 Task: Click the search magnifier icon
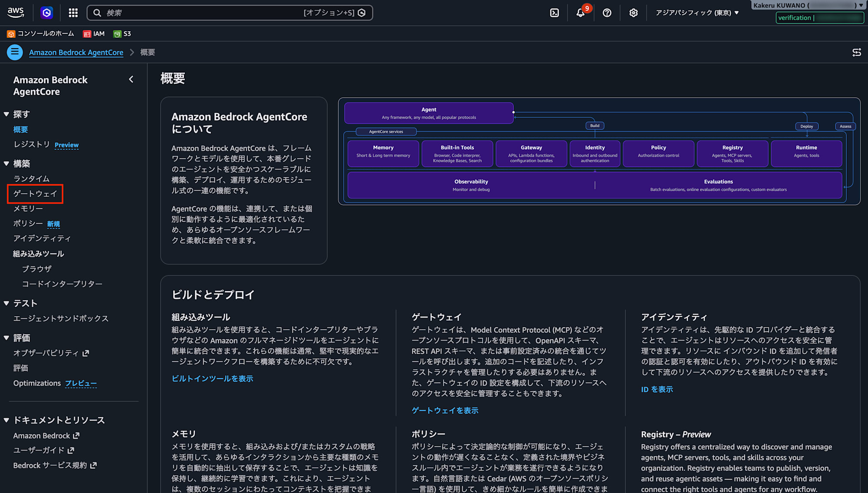97,13
